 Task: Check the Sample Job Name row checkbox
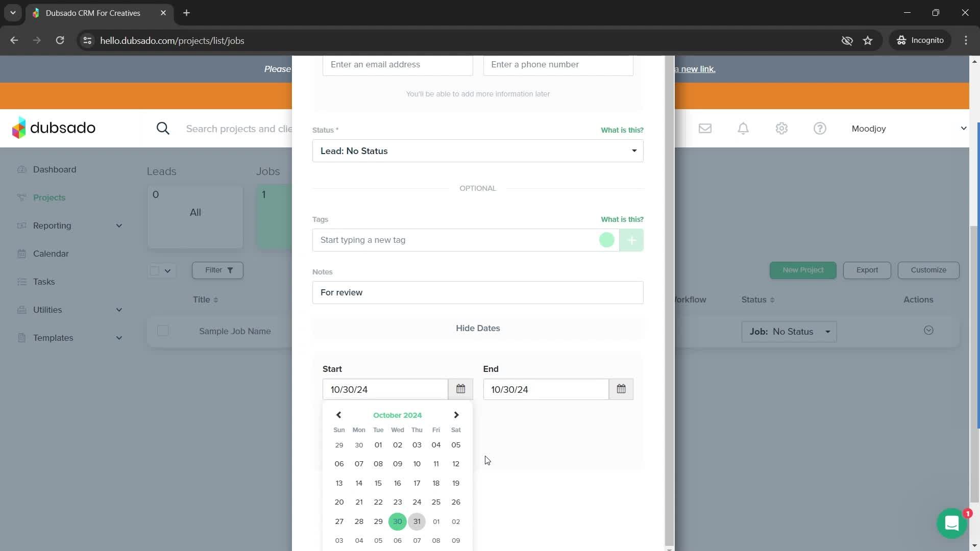click(163, 331)
